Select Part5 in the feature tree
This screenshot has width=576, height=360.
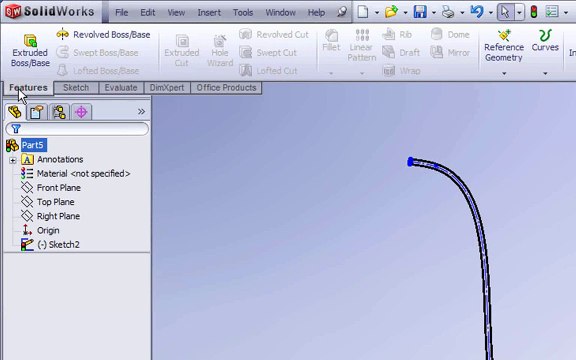33,145
